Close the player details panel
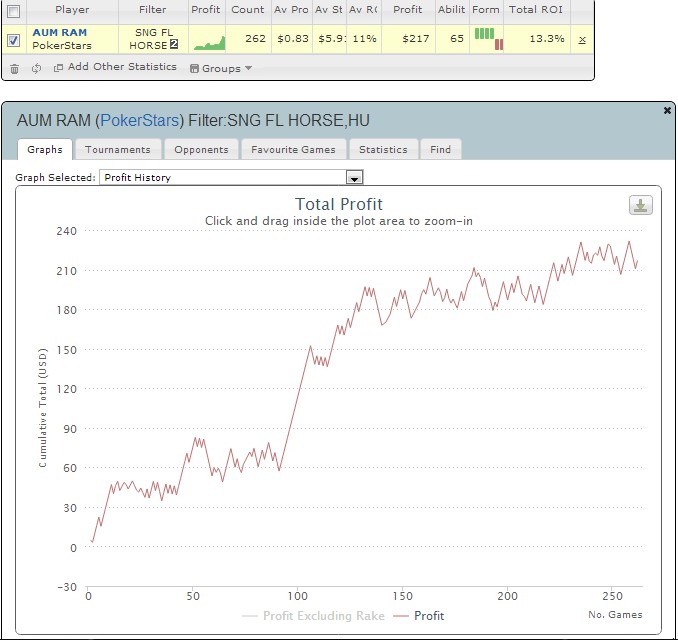Image resolution: width=678 pixels, height=640 pixels. point(667,111)
